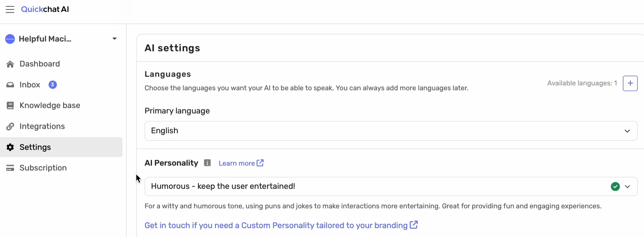Click the Subscription card icon
Image resolution: width=644 pixels, height=237 pixels.
[10, 168]
